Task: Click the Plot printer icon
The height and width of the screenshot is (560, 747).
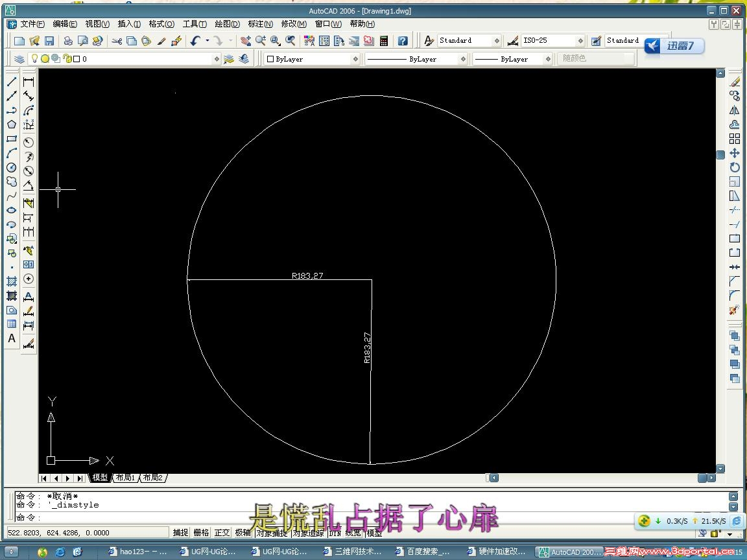Action: tap(68, 41)
